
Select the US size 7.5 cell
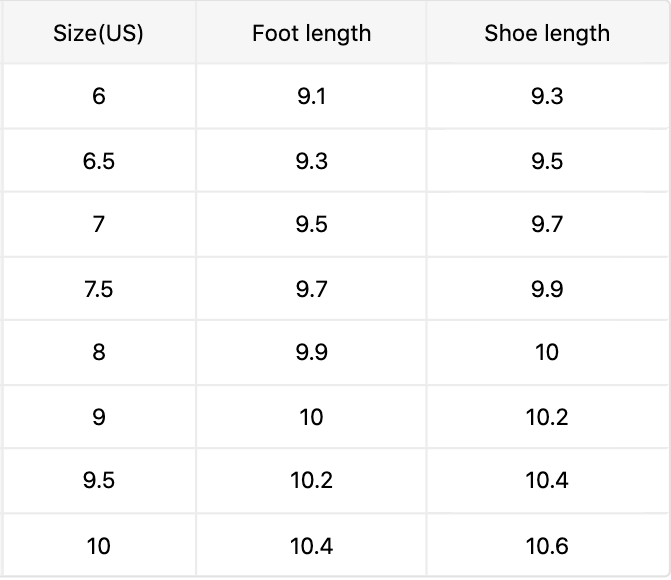click(x=98, y=289)
